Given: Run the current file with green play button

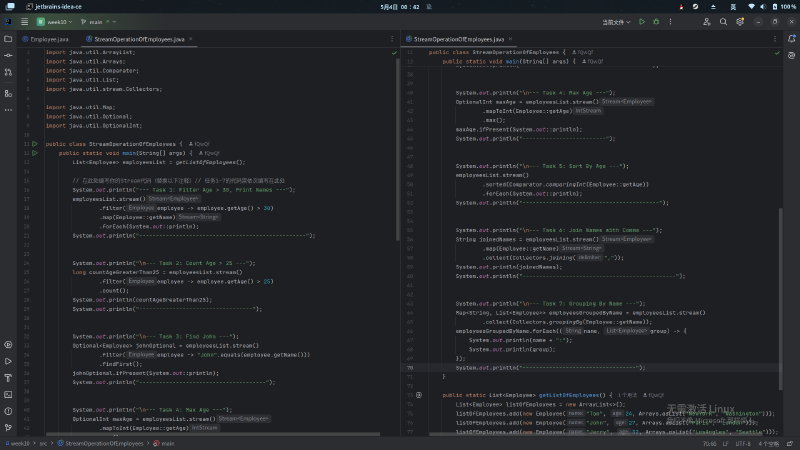Looking at the screenshot, I should point(642,22).
